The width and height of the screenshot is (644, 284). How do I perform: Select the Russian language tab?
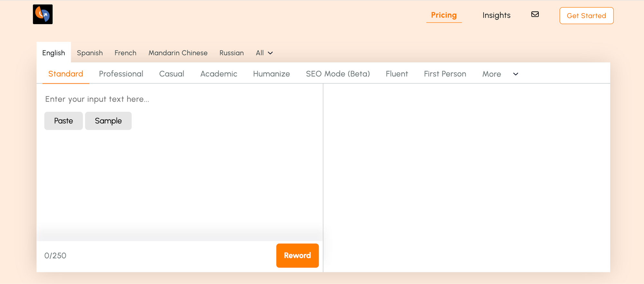232,53
